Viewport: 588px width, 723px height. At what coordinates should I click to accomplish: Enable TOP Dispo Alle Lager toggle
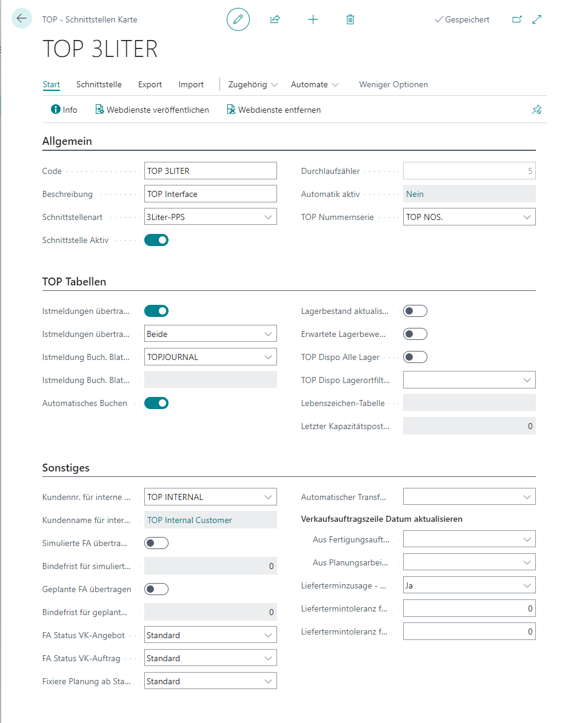coord(415,357)
